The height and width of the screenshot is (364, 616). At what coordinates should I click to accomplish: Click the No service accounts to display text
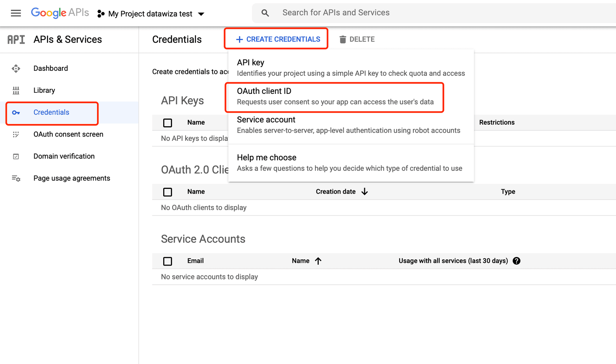point(209,277)
